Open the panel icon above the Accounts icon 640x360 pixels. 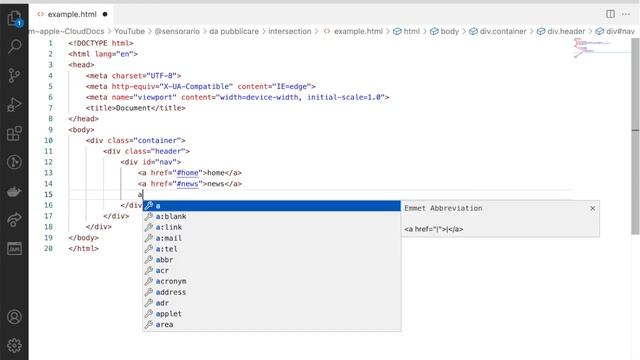click(x=14, y=249)
